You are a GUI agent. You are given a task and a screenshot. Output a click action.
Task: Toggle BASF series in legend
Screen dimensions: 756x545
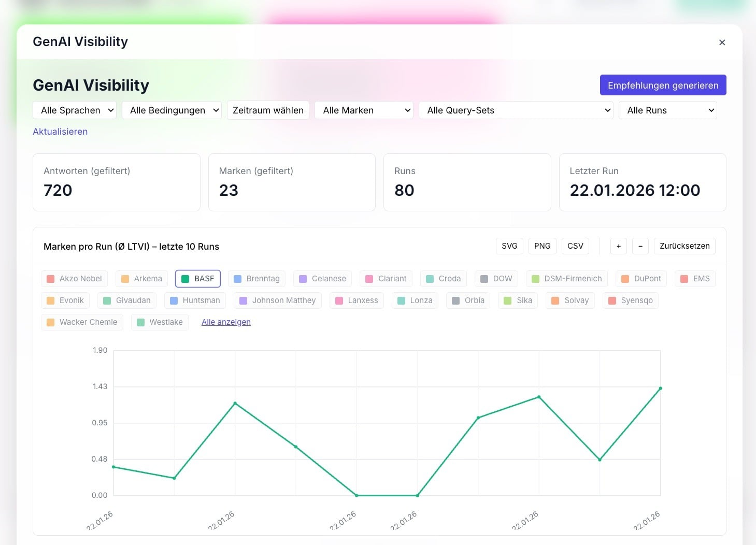(198, 279)
